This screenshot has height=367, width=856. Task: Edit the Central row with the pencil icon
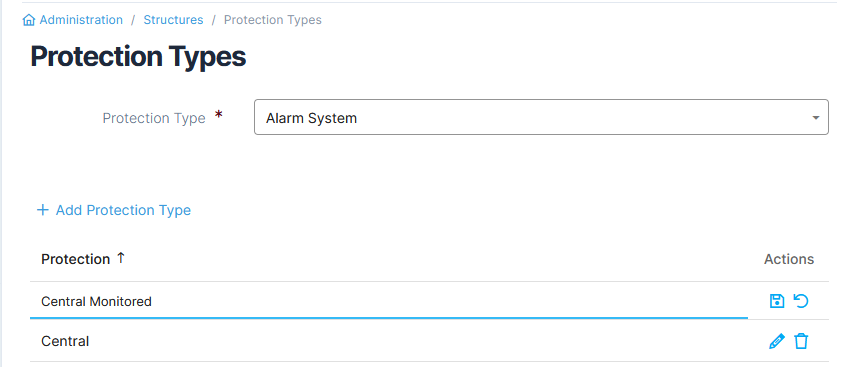[776, 341]
